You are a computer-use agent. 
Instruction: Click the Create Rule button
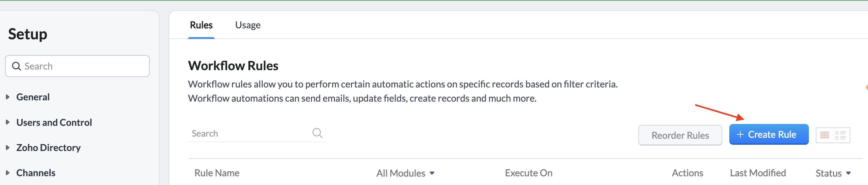pyautogui.click(x=769, y=134)
